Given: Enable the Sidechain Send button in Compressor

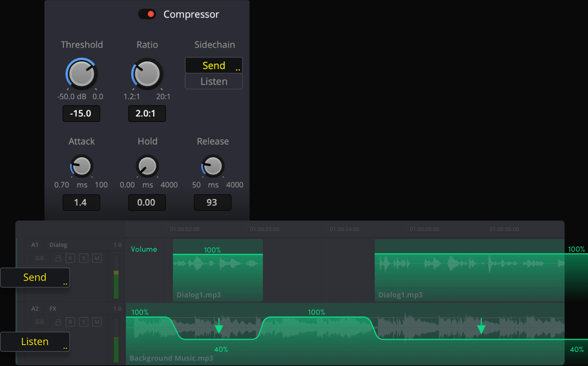Looking at the screenshot, I should 214,65.
